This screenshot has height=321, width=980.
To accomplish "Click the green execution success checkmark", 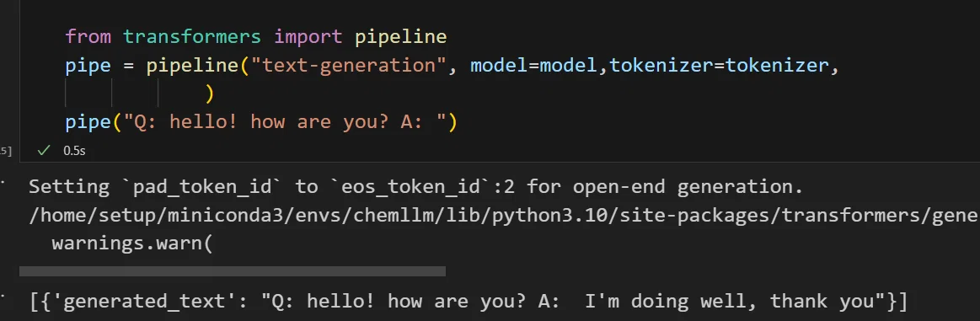I will [43, 150].
